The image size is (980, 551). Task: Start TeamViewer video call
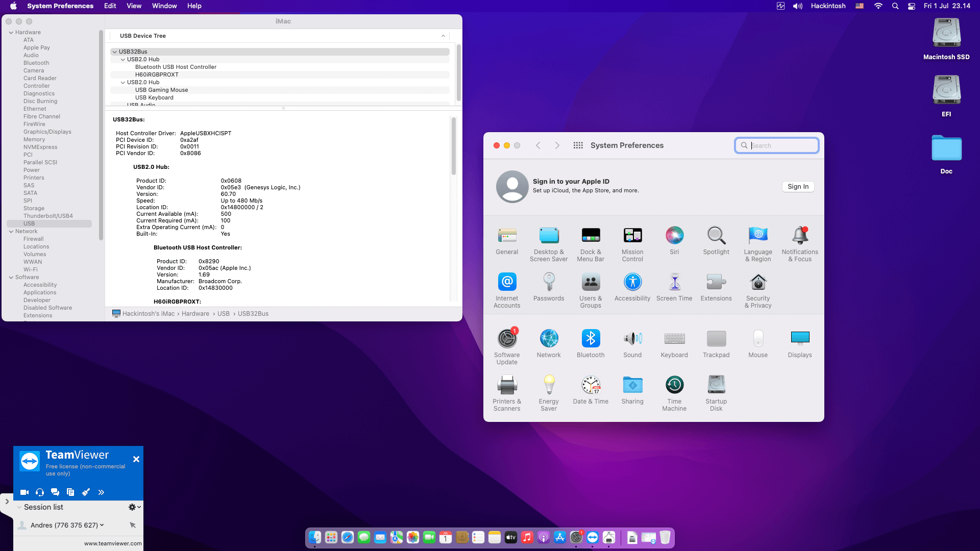(x=24, y=492)
